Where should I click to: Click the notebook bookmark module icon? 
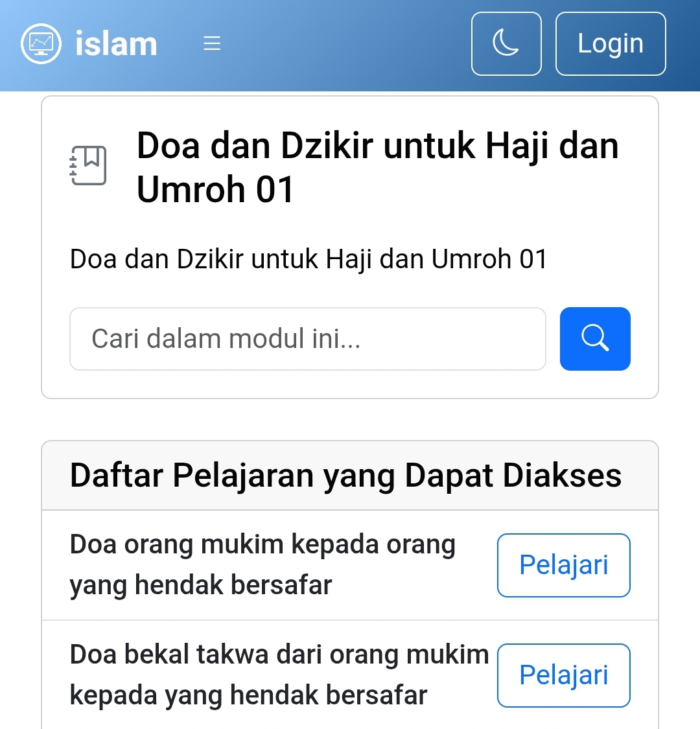click(x=88, y=165)
